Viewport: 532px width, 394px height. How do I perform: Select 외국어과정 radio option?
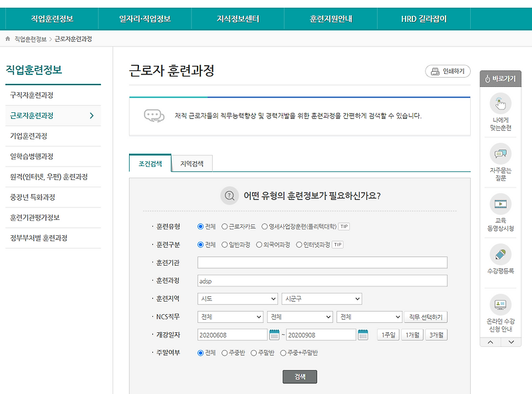click(x=259, y=245)
